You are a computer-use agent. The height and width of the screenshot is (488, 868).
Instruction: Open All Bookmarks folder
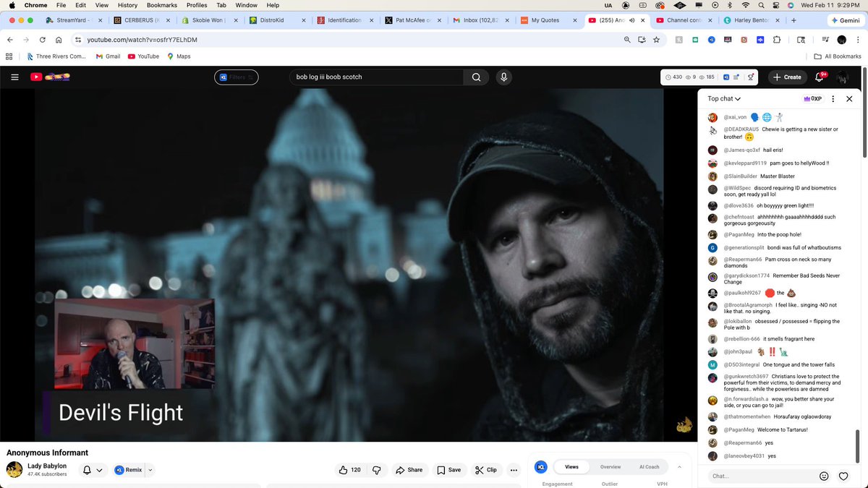[838, 56]
